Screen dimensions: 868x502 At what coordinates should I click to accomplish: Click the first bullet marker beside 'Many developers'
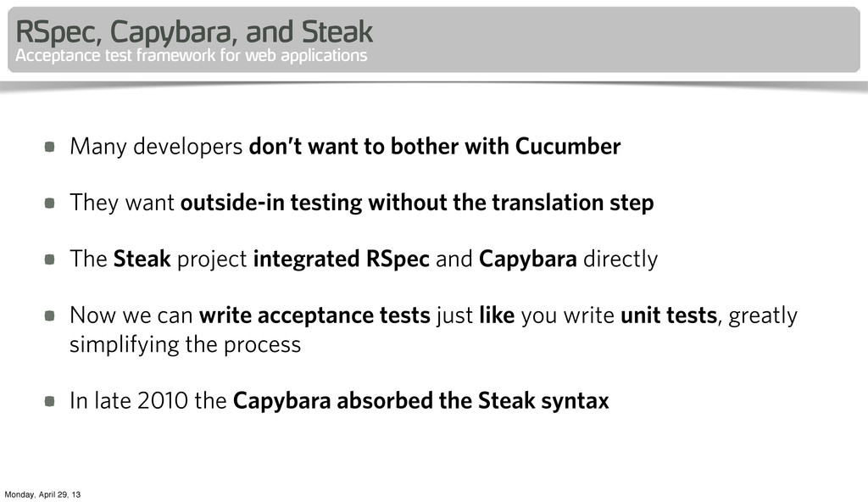pyautogui.click(x=50, y=147)
